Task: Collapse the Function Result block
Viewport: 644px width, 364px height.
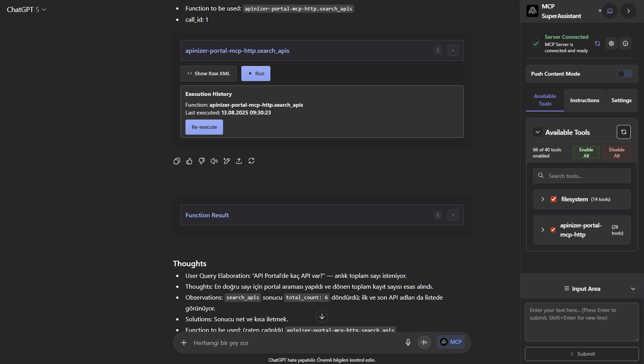Action: pyautogui.click(x=453, y=215)
